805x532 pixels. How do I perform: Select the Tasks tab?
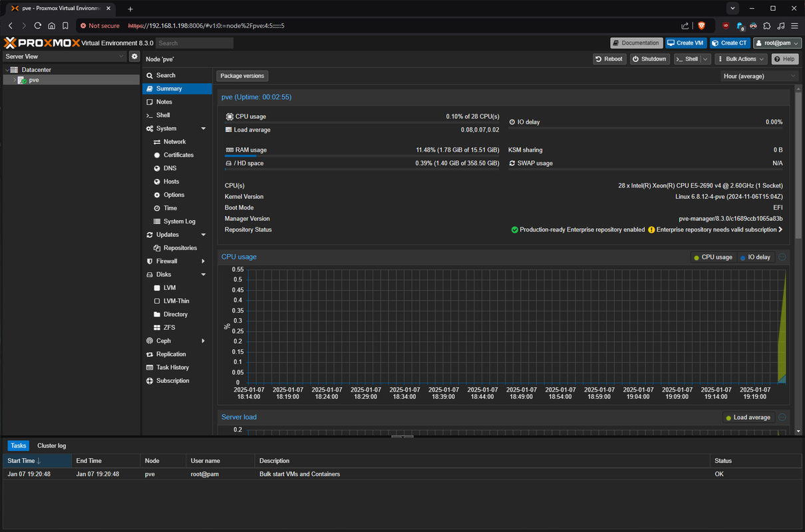tap(19, 446)
